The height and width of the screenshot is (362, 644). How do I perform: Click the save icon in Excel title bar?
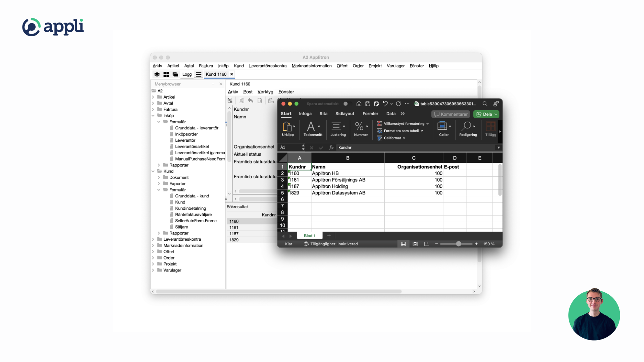coord(368,104)
